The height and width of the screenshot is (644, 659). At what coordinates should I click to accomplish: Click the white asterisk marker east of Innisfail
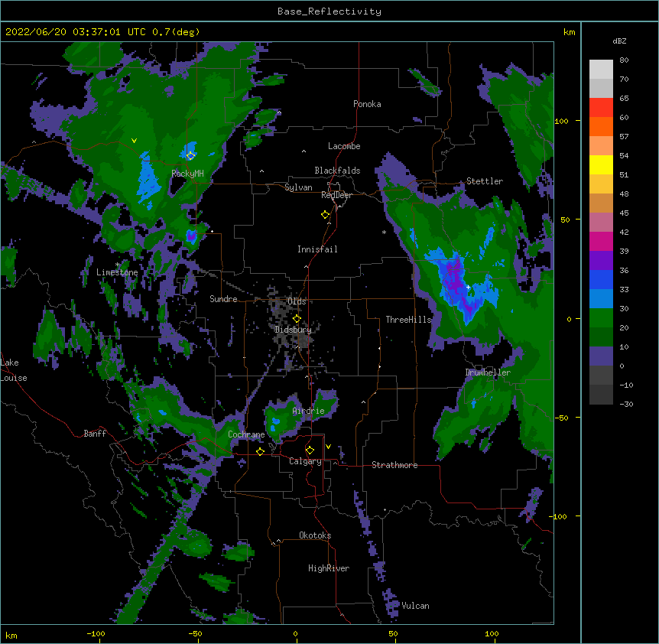pyautogui.click(x=384, y=232)
